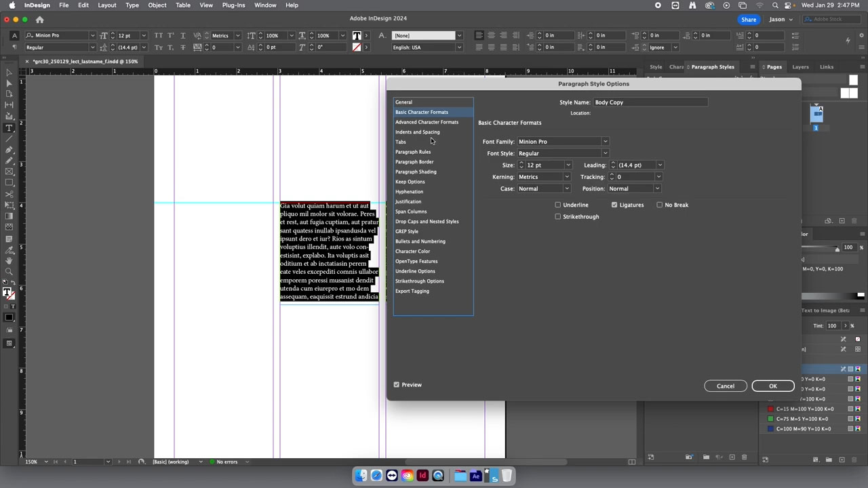868x488 pixels.
Task: Open macOS Spotlight search icon
Action: coord(775,5)
